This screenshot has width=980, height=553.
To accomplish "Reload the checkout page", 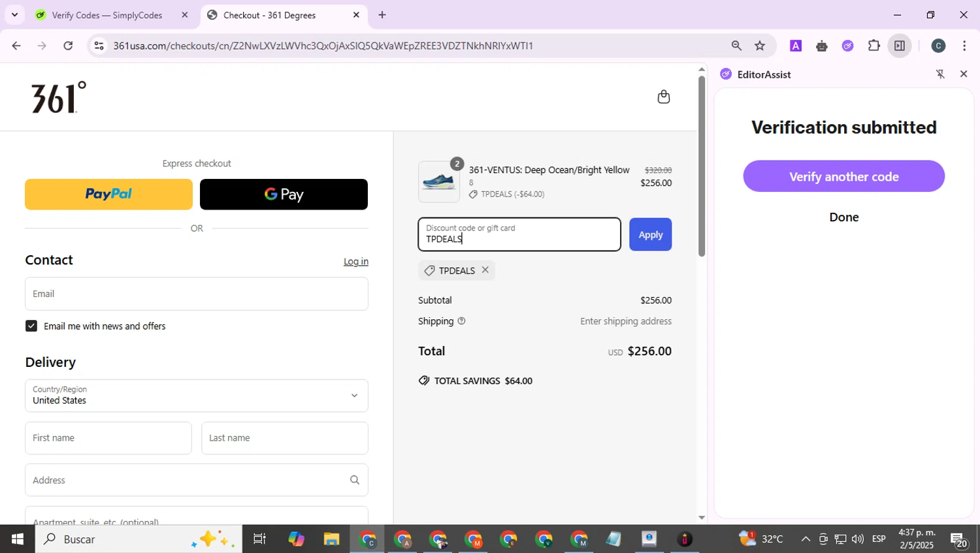I will click(68, 46).
